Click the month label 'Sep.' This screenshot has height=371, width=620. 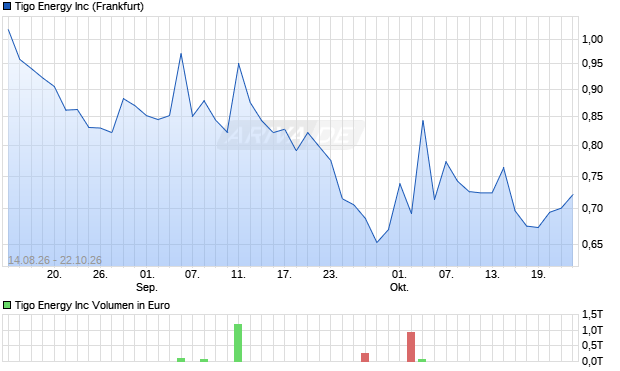coord(147,287)
